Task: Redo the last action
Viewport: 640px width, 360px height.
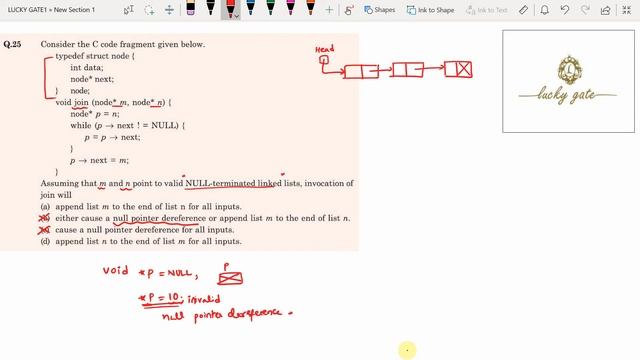Action: pos(585,10)
